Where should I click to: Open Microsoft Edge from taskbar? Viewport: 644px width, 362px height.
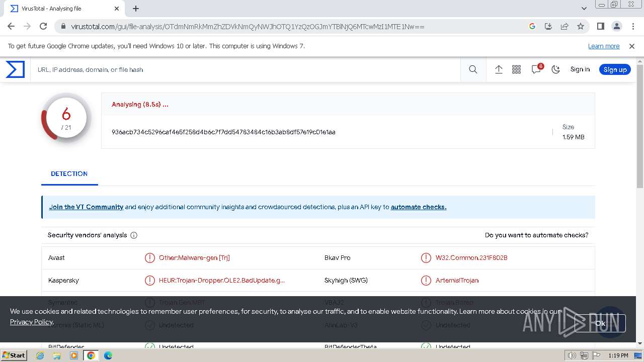point(108,355)
